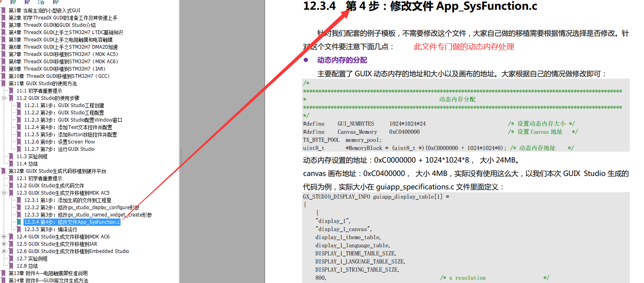Click the teal bookmark icon of 12.3.4
The width and height of the screenshot is (644, 283).
pyautogui.click(x=19, y=222)
